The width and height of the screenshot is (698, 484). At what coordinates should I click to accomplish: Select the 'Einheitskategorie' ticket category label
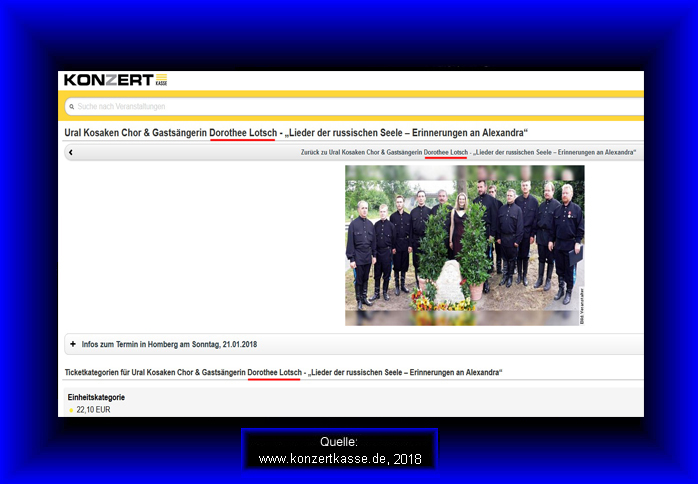[96, 397]
